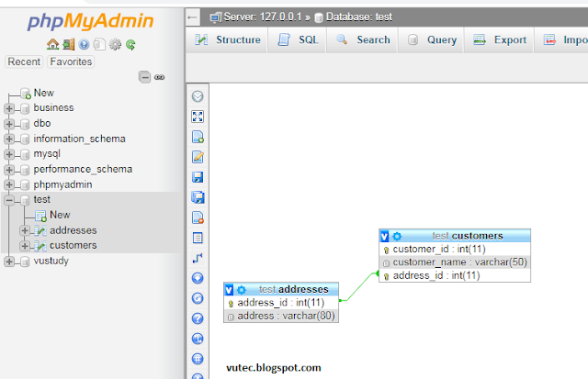Toggle snap to grid in designer

point(198,359)
